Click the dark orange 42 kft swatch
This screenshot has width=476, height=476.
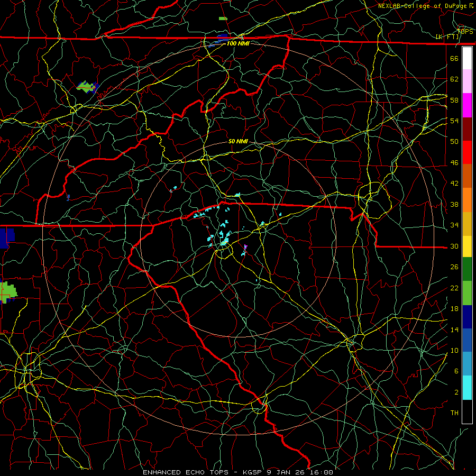coord(467,176)
